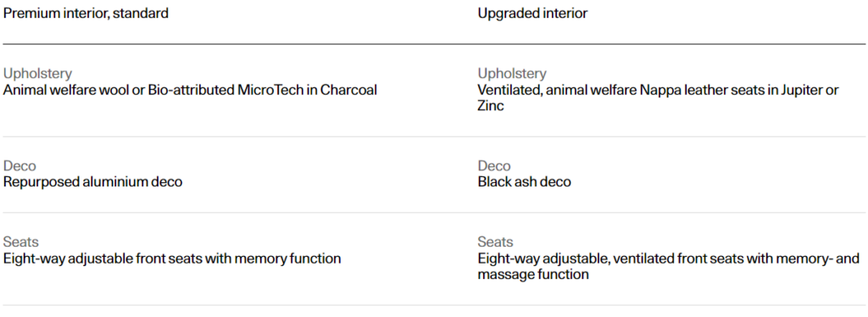
Task: Click the 'massage function' text line
Action: (533, 274)
